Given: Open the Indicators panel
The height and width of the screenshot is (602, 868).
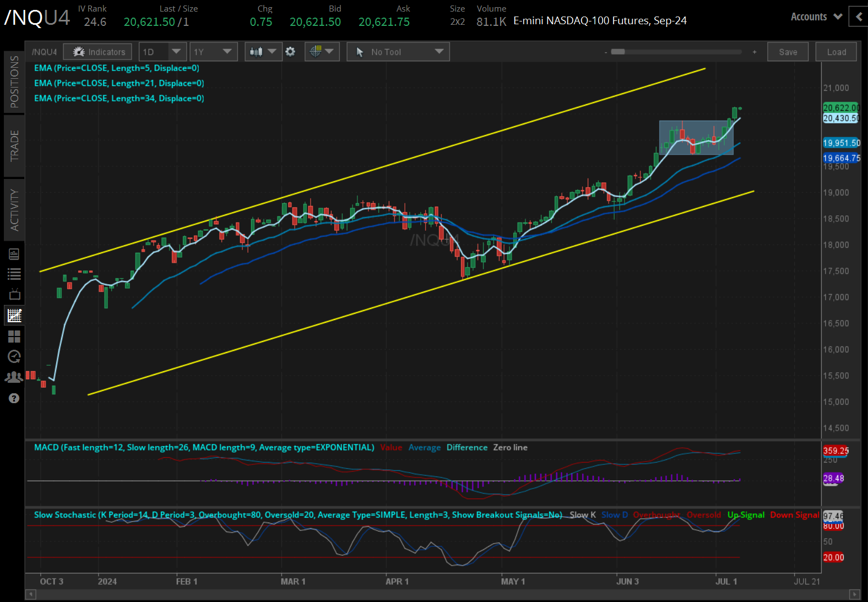Looking at the screenshot, I should point(97,52).
